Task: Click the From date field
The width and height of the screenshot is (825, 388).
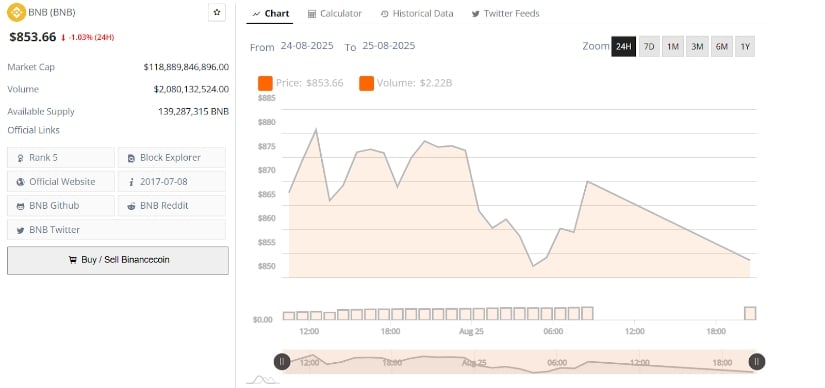Action: point(307,46)
